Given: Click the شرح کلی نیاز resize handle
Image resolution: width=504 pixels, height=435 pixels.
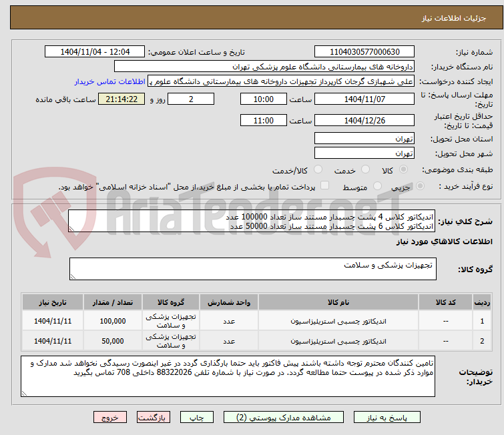Looking at the screenshot, I should click(x=71, y=229).
